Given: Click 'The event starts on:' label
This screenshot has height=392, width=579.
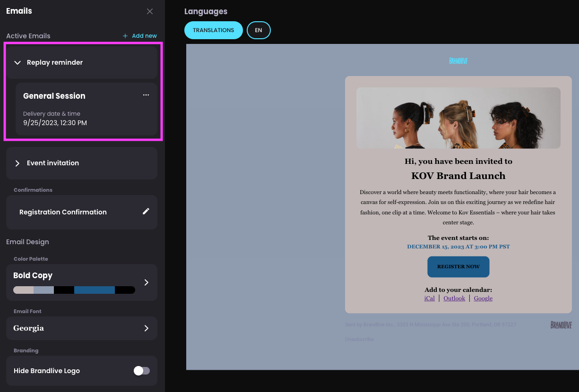Looking at the screenshot, I should point(458,238).
